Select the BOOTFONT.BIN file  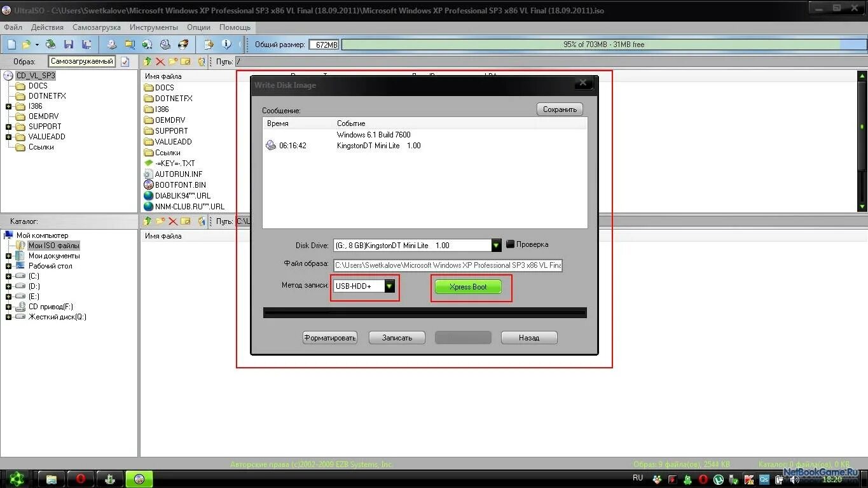click(181, 185)
